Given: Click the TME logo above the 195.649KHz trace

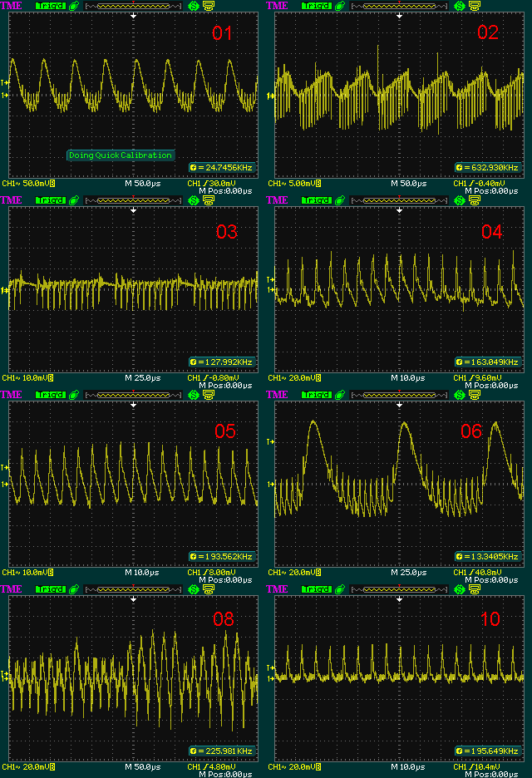Looking at the screenshot, I should click(277, 589).
